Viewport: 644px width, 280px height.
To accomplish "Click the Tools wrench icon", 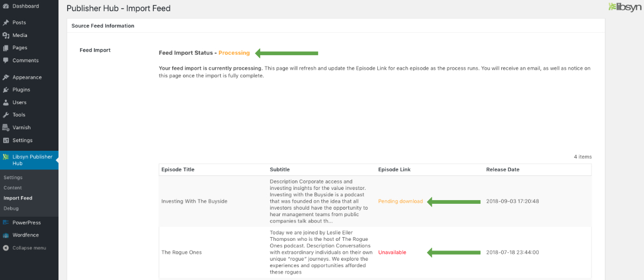I will point(6,115).
